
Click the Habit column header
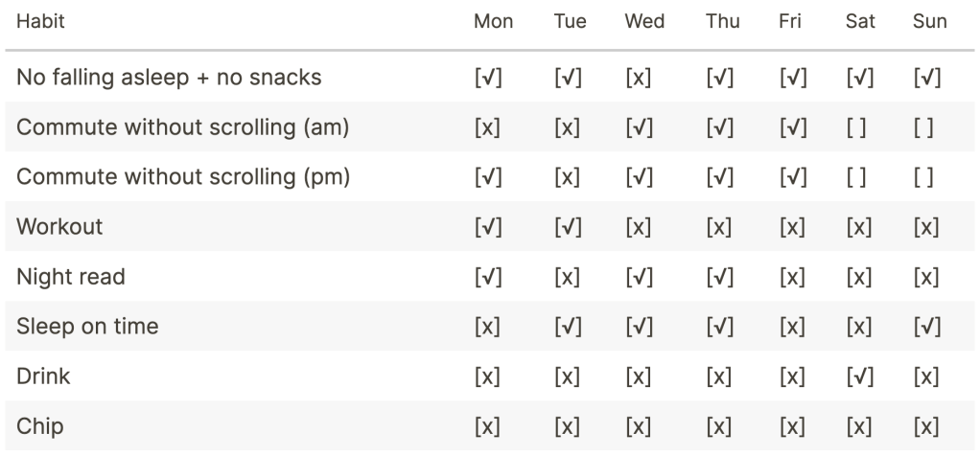39,22
